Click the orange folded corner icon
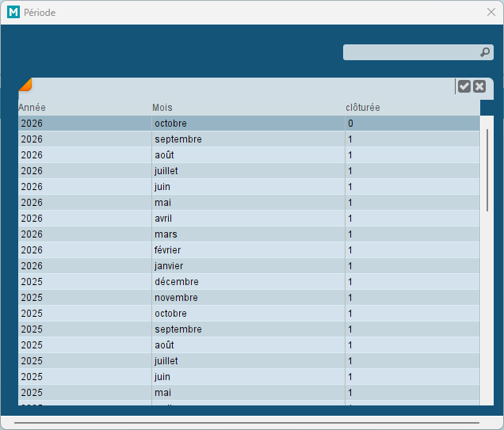 (x=25, y=85)
